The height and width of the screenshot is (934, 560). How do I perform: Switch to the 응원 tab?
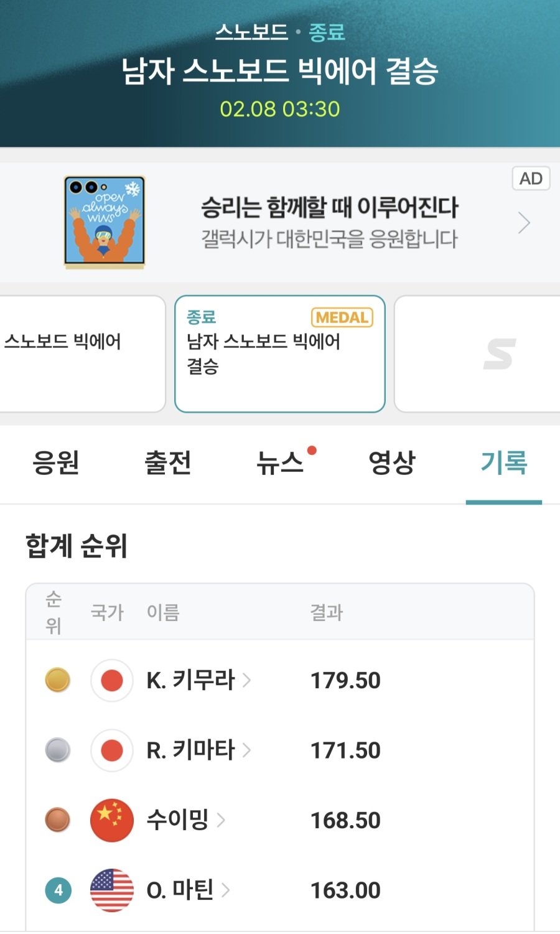[56, 463]
